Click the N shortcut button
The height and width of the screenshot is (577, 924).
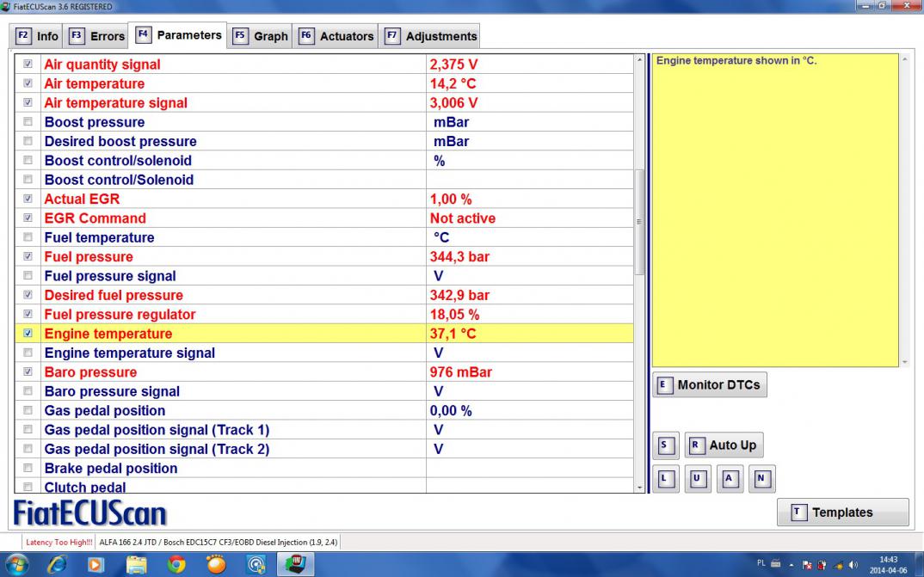point(761,479)
